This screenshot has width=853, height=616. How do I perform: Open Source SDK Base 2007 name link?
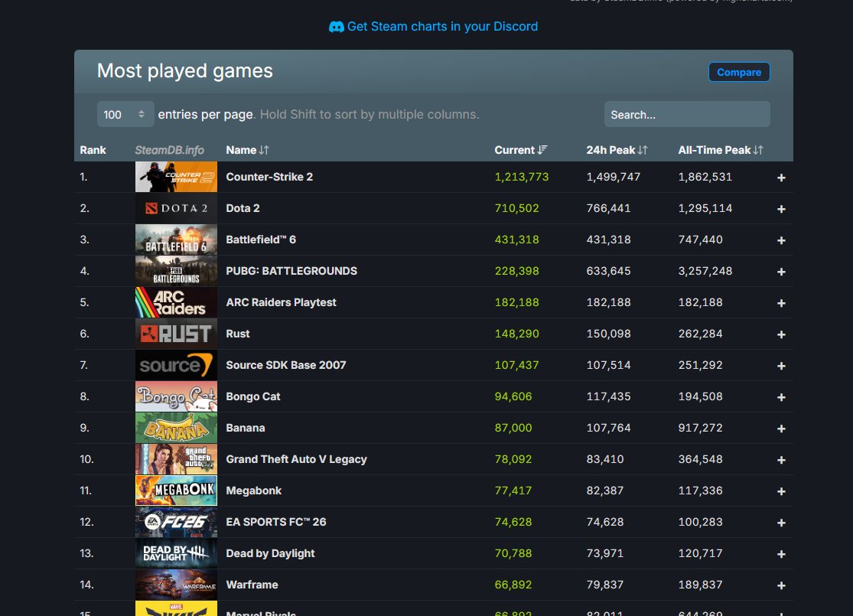pos(286,365)
